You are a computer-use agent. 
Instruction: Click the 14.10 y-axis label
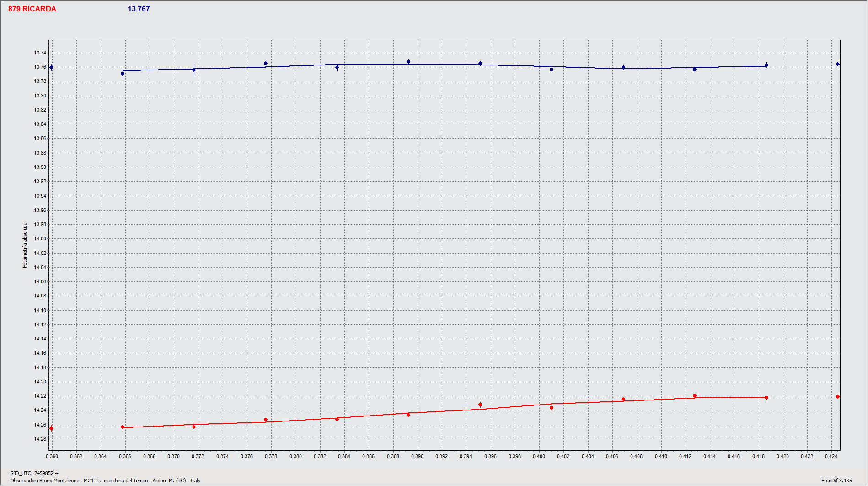pyautogui.click(x=40, y=310)
